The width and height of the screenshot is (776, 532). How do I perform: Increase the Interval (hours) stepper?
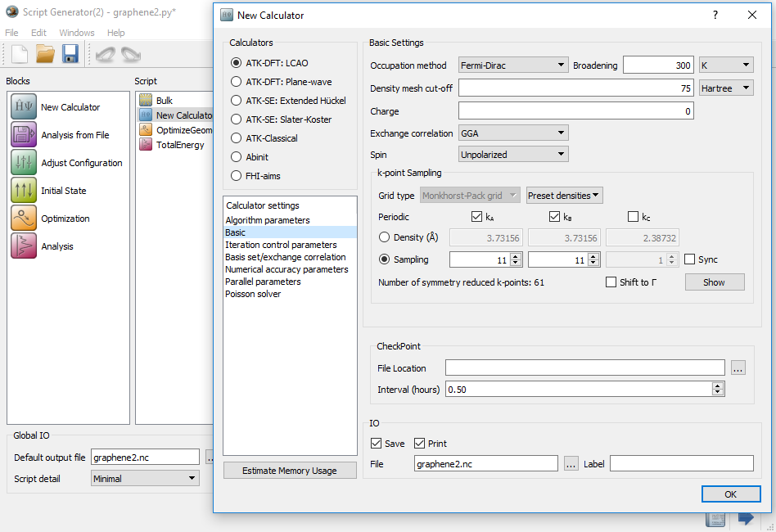click(718, 385)
